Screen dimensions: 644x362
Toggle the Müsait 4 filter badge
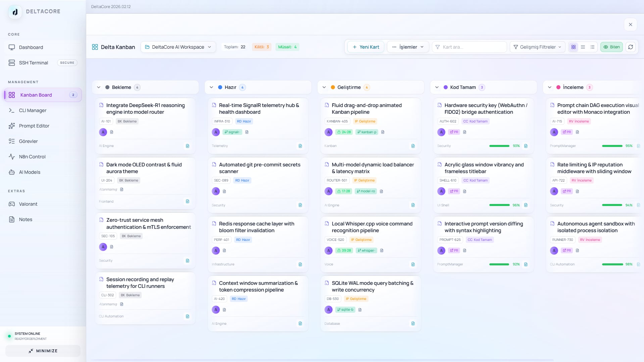tap(287, 47)
